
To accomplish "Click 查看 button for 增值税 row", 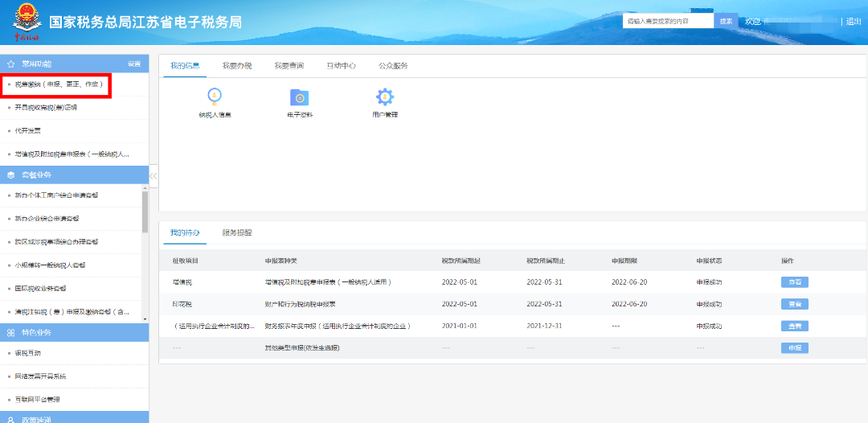I will pyautogui.click(x=794, y=281).
